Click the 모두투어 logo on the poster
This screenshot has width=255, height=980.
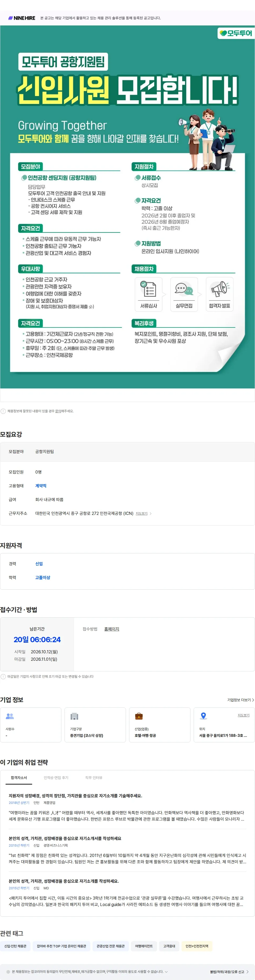(236, 33)
